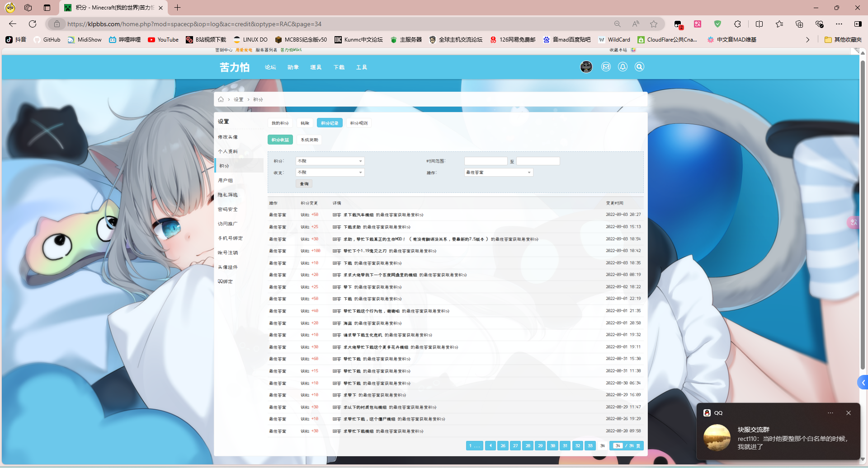Toggle split screen icon in browser toolbar
This screenshot has width=868, height=468.
point(759,24)
